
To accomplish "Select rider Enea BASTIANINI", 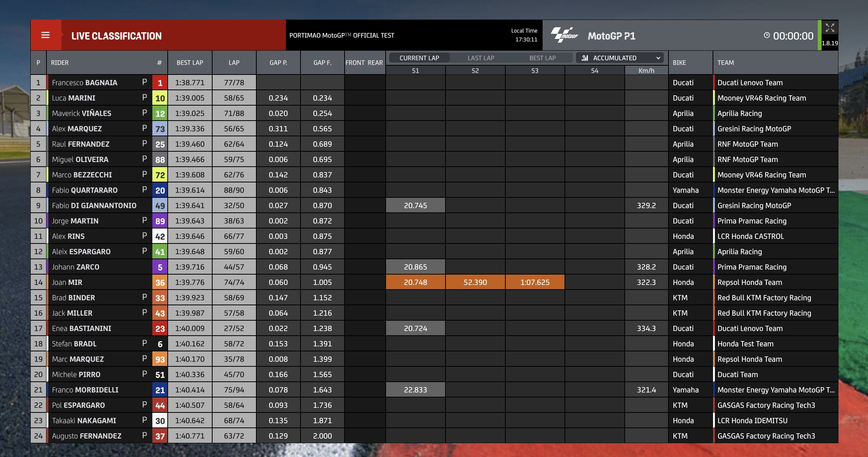I will 81,328.
